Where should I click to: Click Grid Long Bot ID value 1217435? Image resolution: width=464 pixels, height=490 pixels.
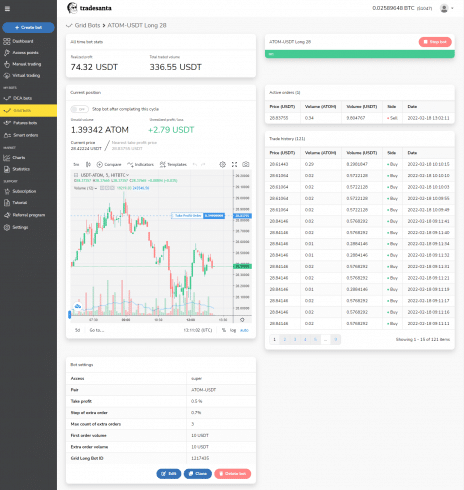pyautogui.click(x=200, y=458)
